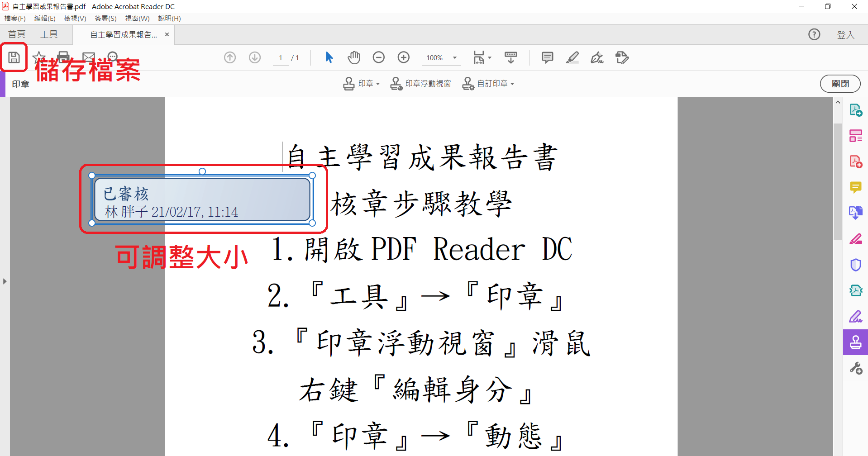The image size is (868, 456).
Task: Click the Print file icon
Action: pos(63,57)
